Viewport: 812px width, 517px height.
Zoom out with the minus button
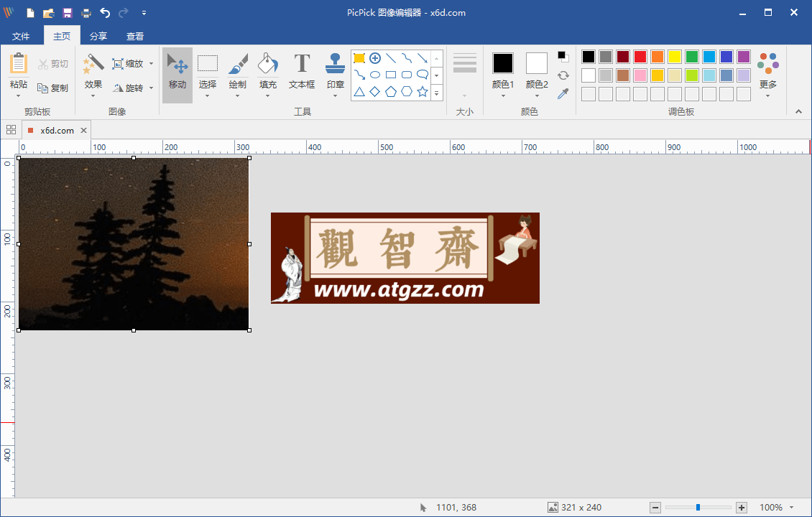pyautogui.click(x=655, y=508)
